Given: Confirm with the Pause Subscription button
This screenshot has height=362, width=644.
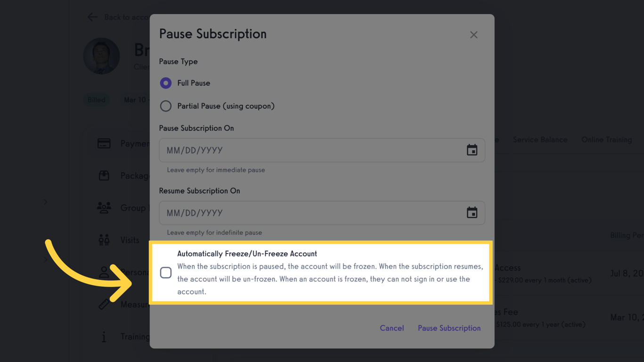Looking at the screenshot, I should 449,328.
